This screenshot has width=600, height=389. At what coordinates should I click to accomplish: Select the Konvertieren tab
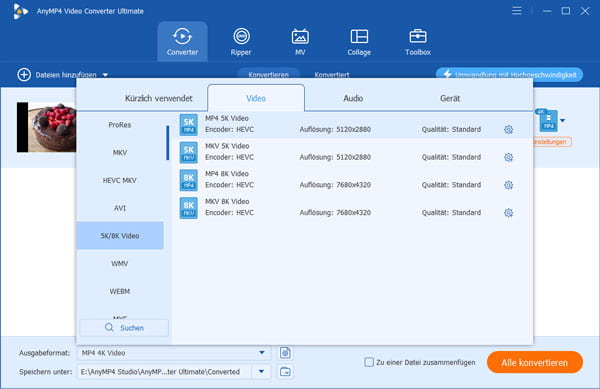[x=269, y=74]
